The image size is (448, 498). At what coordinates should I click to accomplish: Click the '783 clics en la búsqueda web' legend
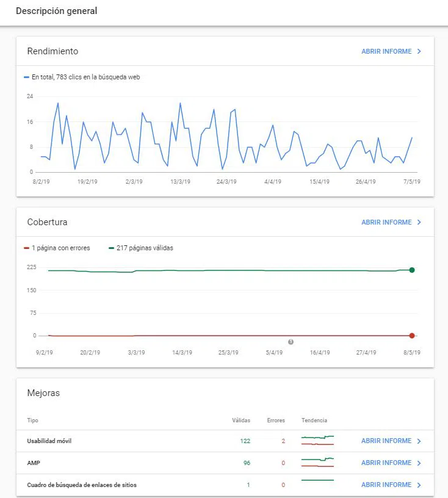pyautogui.click(x=82, y=77)
